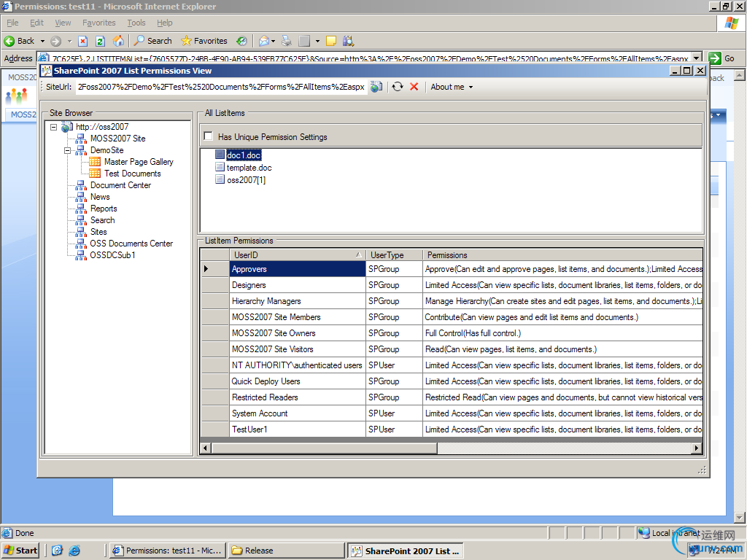Click the refresh icon in the permissions toolbar
The image size is (747, 560).
click(398, 87)
